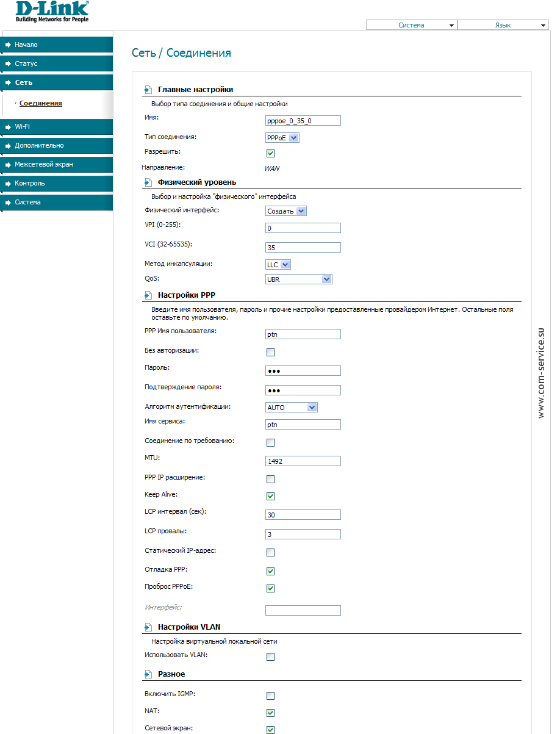The image size is (560, 734).
Task: Disable the Keep Alive checkbox
Action: [x=270, y=496]
